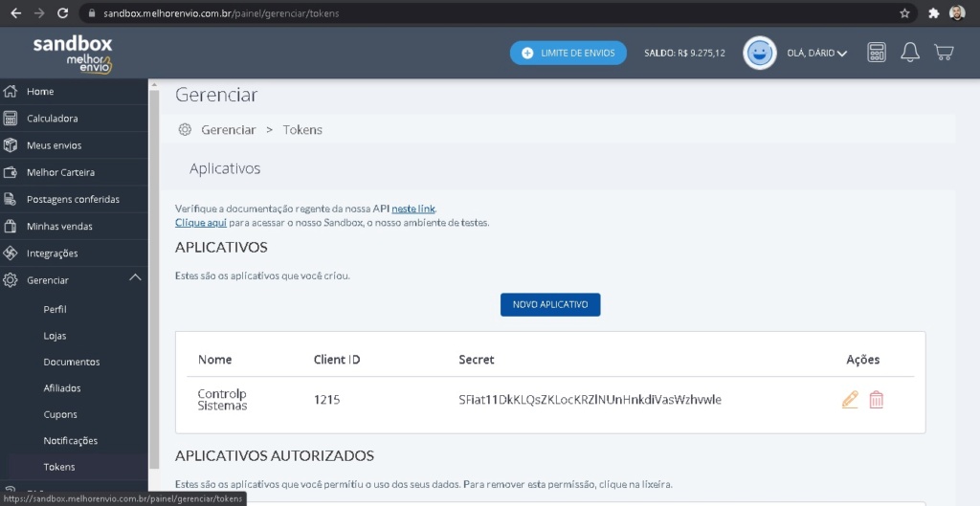This screenshot has height=506, width=980.
Task: Click the smiley user avatar
Action: [x=759, y=54]
